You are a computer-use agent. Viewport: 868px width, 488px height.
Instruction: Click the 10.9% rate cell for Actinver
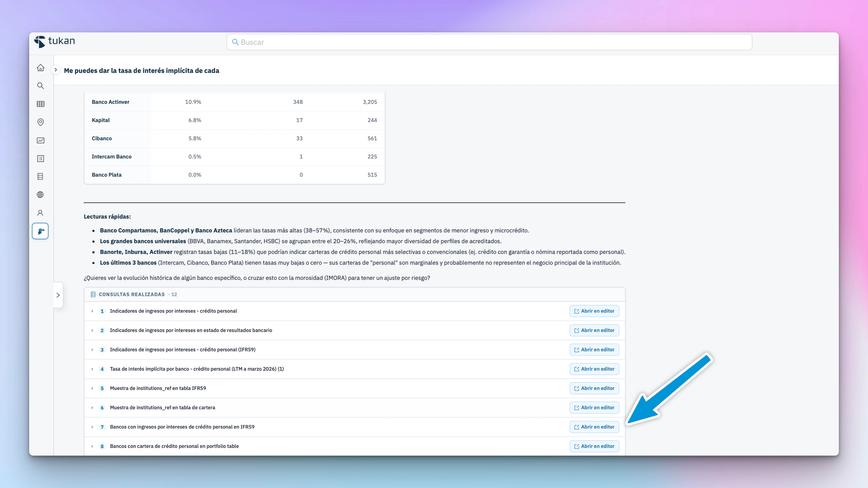[193, 102]
